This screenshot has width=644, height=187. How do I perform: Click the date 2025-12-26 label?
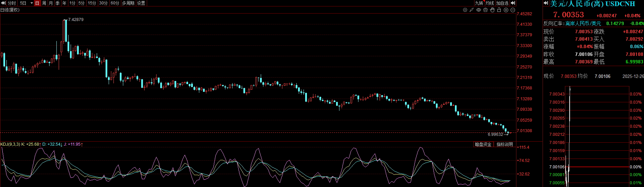tap(633, 76)
